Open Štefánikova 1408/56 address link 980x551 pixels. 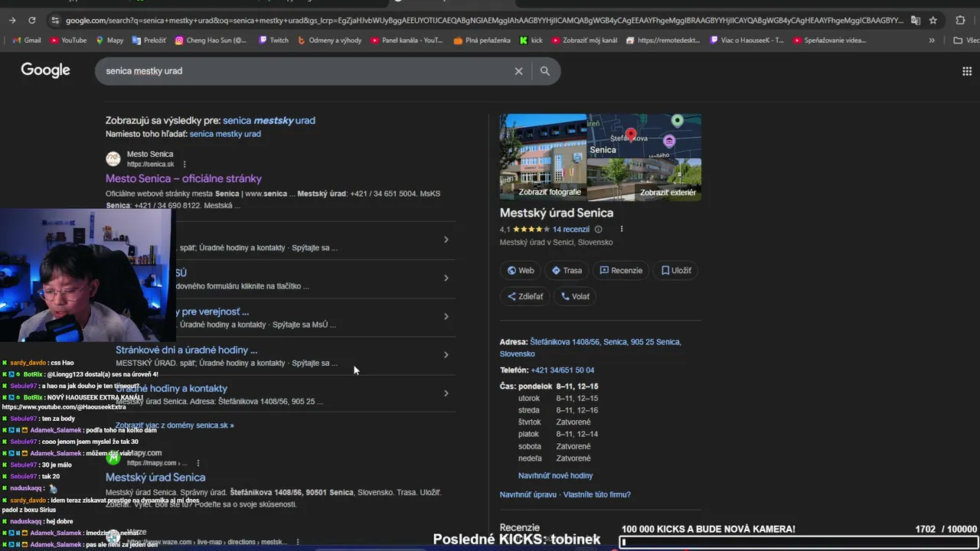click(x=590, y=348)
